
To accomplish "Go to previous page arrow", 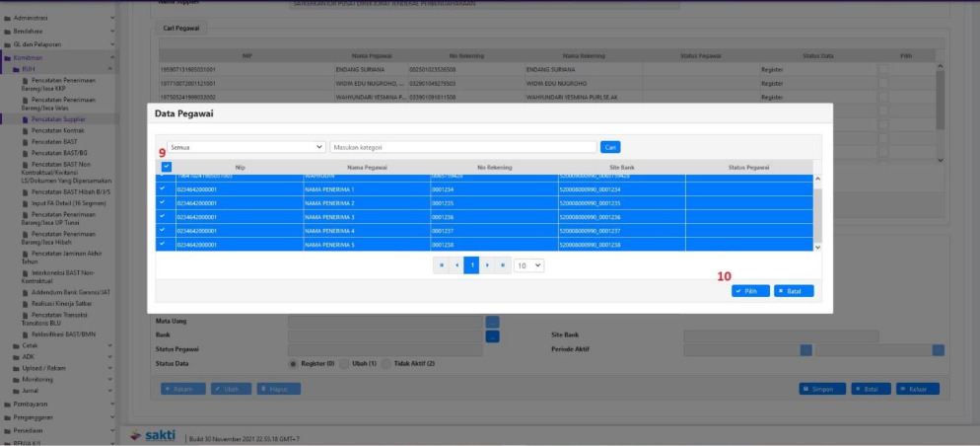I will click(456, 265).
